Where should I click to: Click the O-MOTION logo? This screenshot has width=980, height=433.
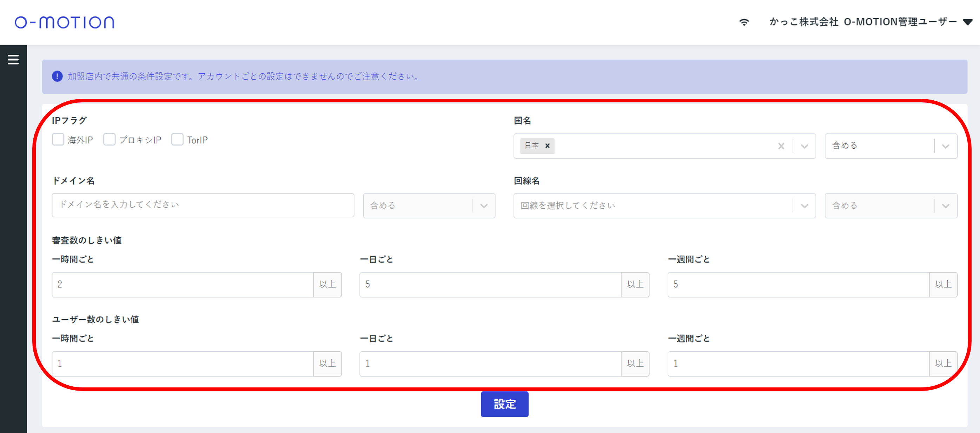click(x=64, y=22)
